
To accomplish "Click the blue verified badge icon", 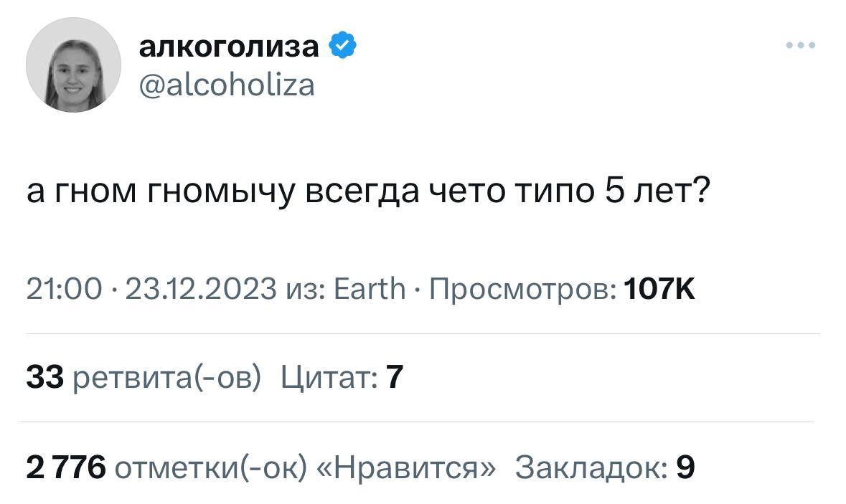I will click(x=342, y=46).
